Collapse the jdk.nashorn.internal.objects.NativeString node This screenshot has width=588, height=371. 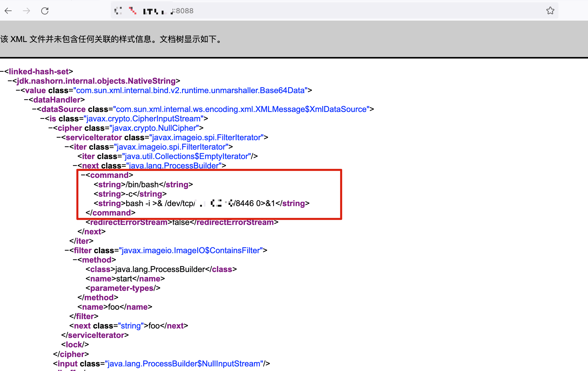pos(10,81)
